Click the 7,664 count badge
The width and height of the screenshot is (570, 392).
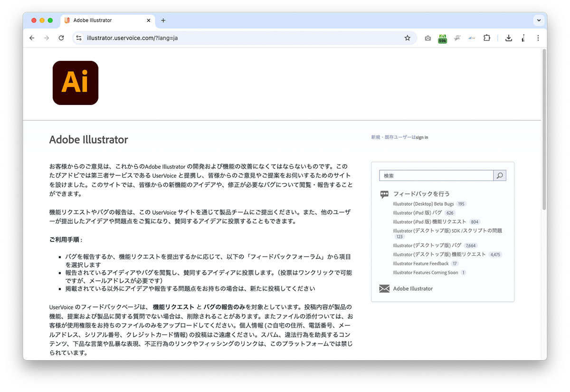(471, 246)
